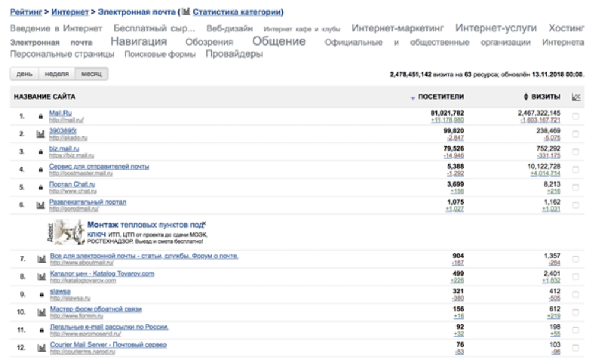Open Легальные e-mail рассылки по России link

pos(109,327)
